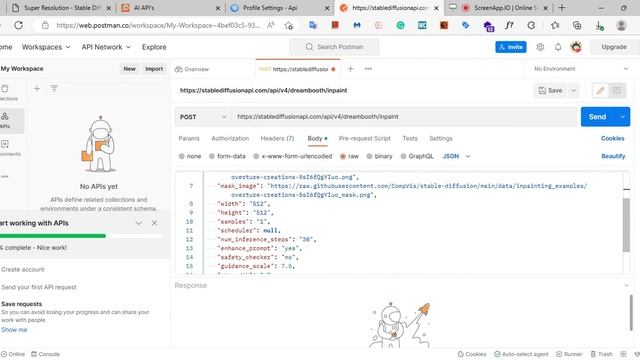The width and height of the screenshot is (640, 360).
Task: Open Trash from the status bar
Action: 601,354
